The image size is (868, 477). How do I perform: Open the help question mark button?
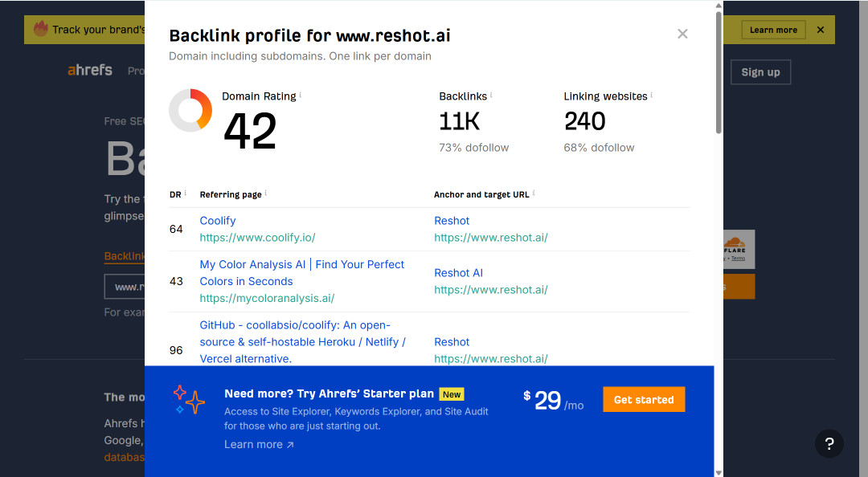pos(829,443)
